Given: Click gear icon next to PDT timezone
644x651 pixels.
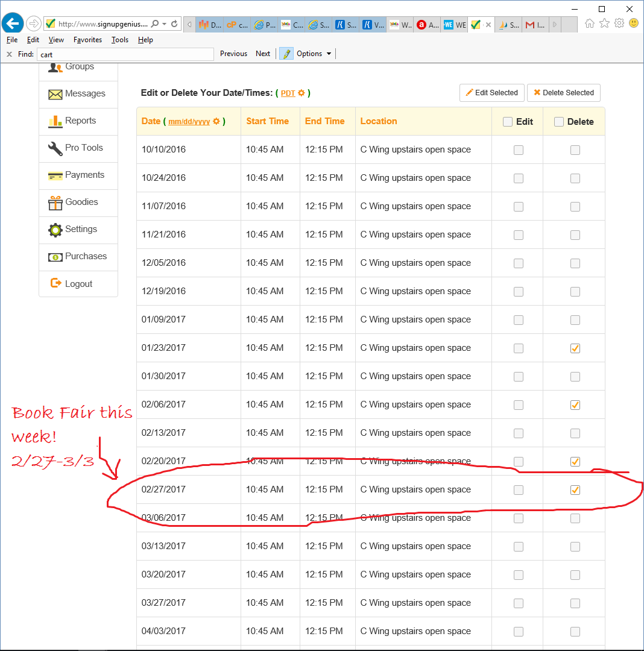Looking at the screenshot, I should pos(301,93).
